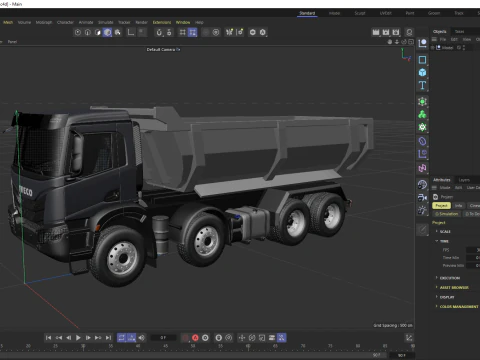Image resolution: width=480 pixels, height=360 pixels.
Task: Click green gear-shaped effector icon
Action: click(422, 127)
